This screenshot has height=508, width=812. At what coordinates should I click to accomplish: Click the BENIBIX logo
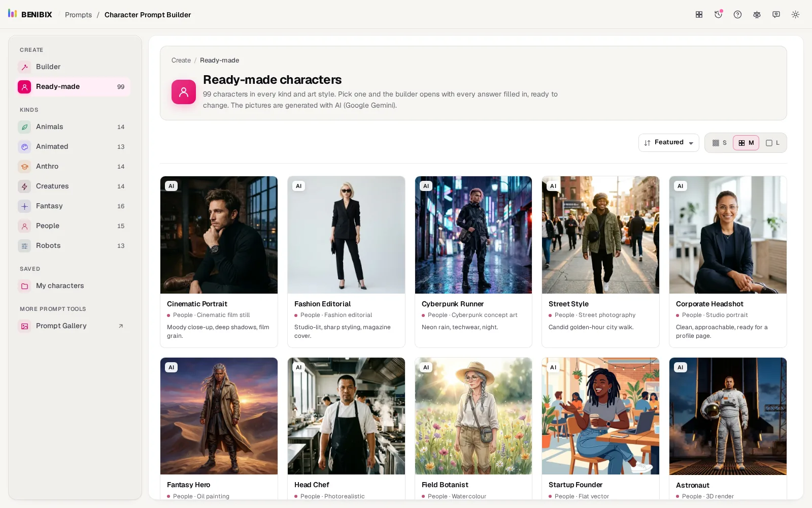pyautogui.click(x=30, y=14)
